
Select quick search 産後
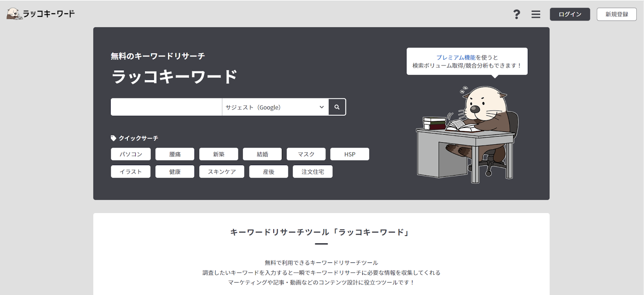point(268,172)
